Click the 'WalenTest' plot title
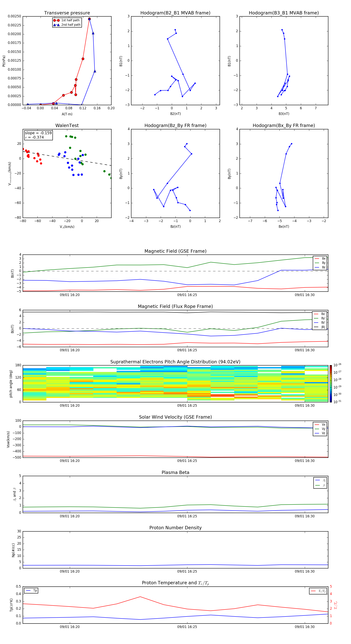 click(x=67, y=125)
